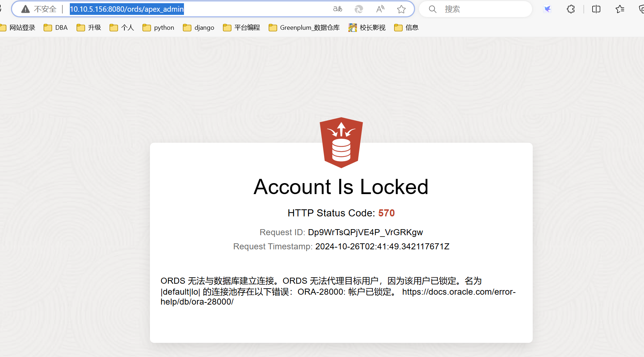Click the read aloud icon
The height and width of the screenshot is (357, 644).
(380, 9)
